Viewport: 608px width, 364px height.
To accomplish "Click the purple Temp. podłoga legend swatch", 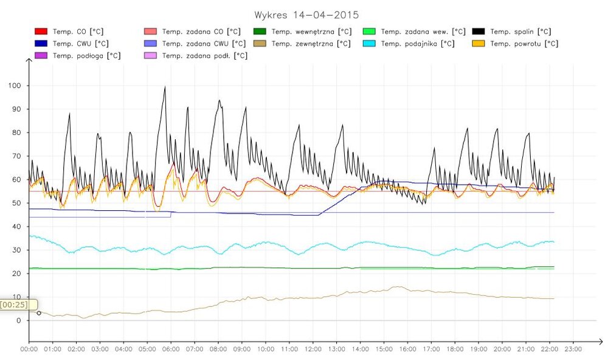I will pos(41,56).
